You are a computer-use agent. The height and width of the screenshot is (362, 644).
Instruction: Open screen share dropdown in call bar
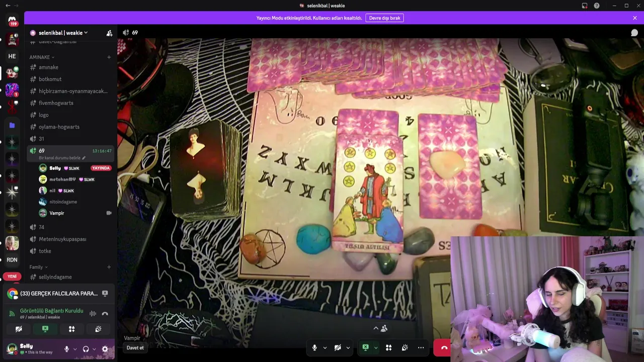pyautogui.click(x=375, y=347)
